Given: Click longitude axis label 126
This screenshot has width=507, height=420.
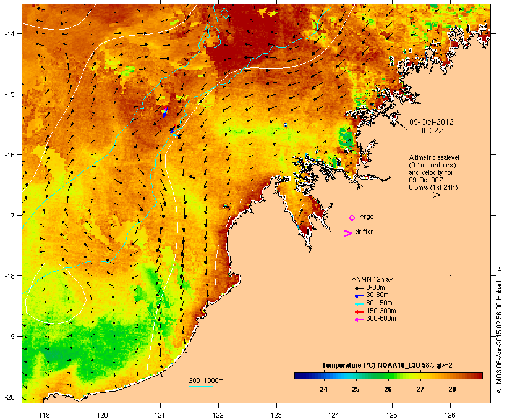Looking at the screenshot, I should click(x=450, y=415).
